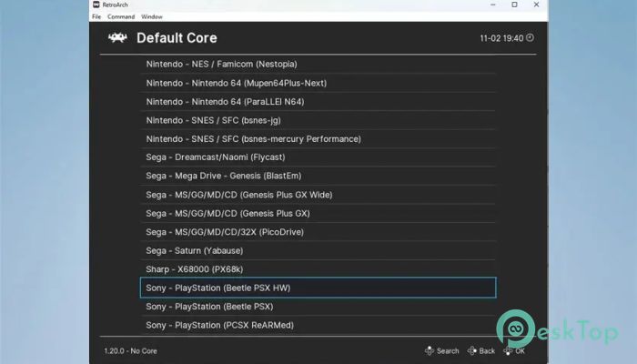
Task: Select Sony - PlayStation (PCSX ReARMed)
Action: pos(318,326)
